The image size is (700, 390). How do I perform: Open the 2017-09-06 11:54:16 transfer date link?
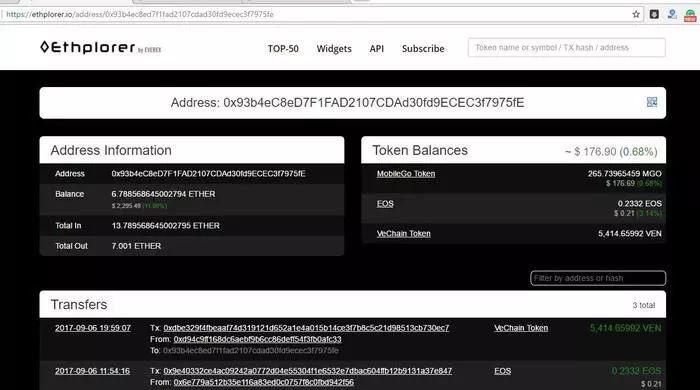(92, 371)
